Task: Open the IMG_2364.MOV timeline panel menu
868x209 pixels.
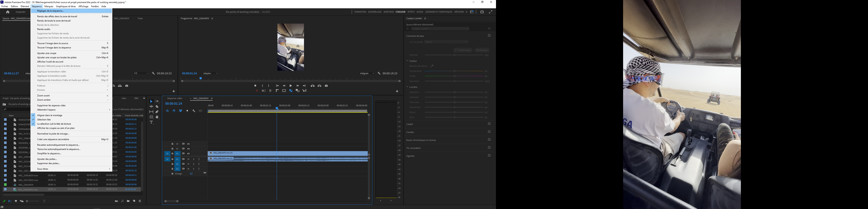Action: click(212, 99)
